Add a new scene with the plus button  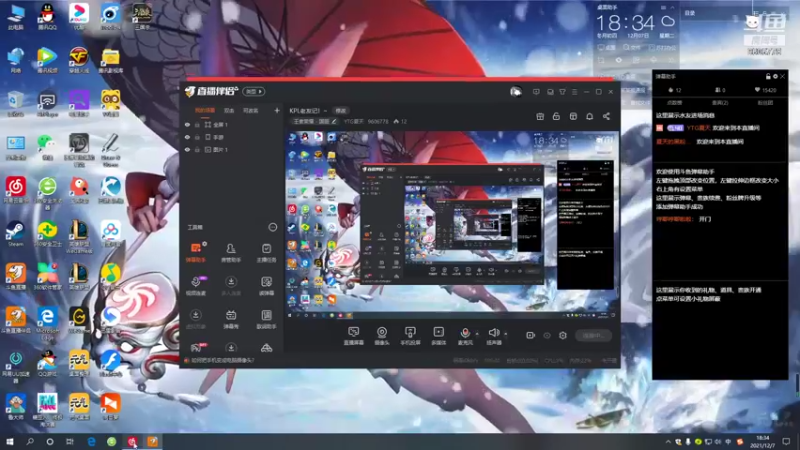coord(277,110)
